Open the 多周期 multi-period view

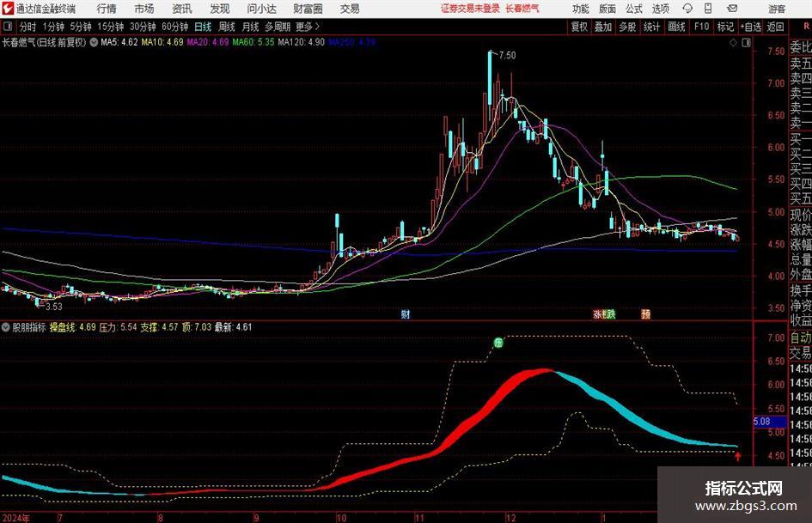(278, 27)
